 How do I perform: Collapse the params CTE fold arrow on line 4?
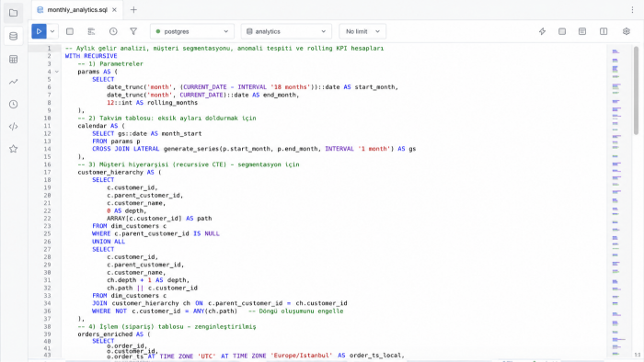(57, 72)
